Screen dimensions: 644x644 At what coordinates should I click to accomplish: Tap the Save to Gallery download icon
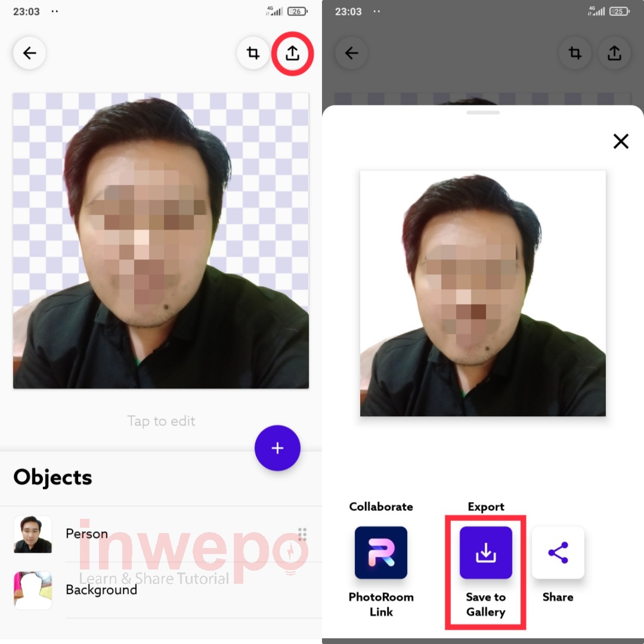(x=485, y=553)
